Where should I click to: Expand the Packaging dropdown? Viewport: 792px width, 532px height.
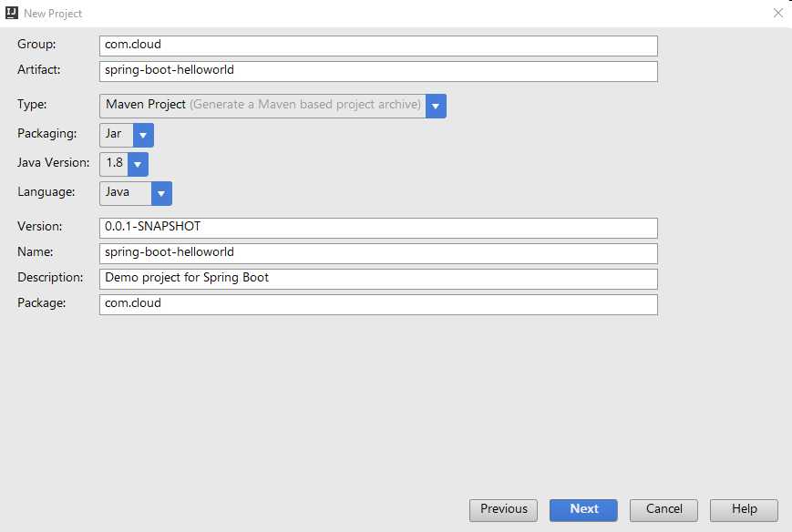pos(144,135)
